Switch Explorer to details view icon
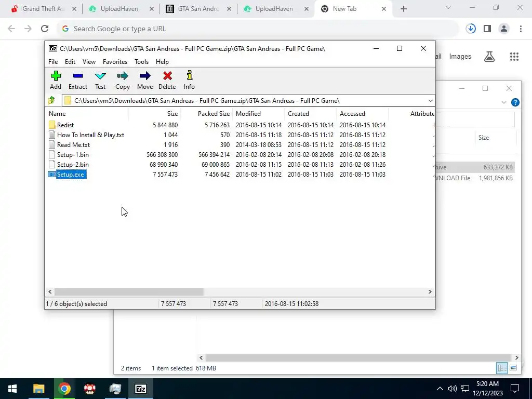This screenshot has height=399, width=532. pyautogui.click(x=502, y=368)
